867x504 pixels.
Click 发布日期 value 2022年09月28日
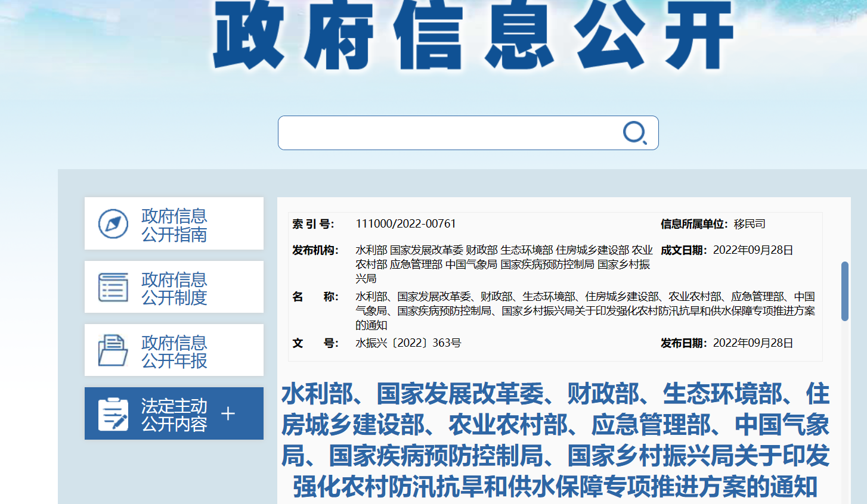coord(753,343)
